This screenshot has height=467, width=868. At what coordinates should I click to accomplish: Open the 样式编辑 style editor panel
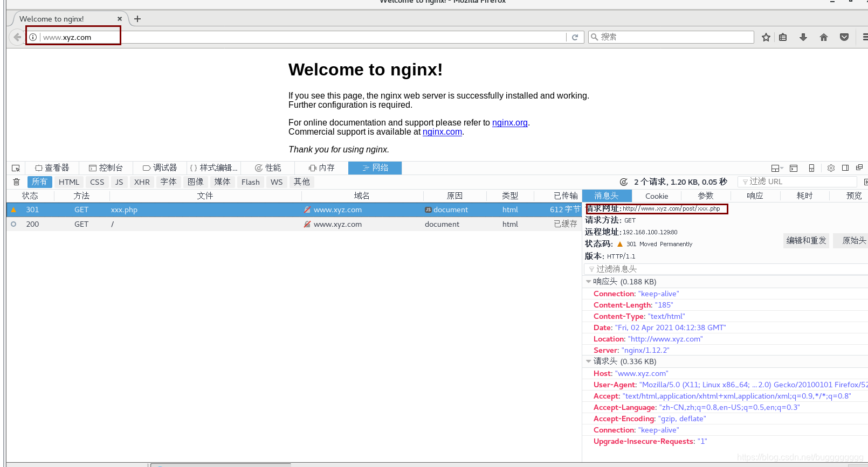pyautogui.click(x=213, y=168)
